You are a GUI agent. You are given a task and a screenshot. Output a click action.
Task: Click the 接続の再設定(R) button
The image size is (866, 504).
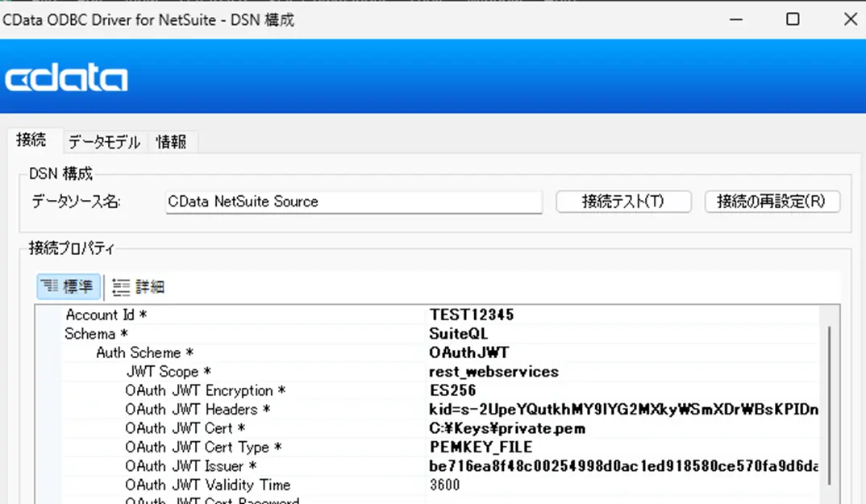pyautogui.click(x=772, y=201)
